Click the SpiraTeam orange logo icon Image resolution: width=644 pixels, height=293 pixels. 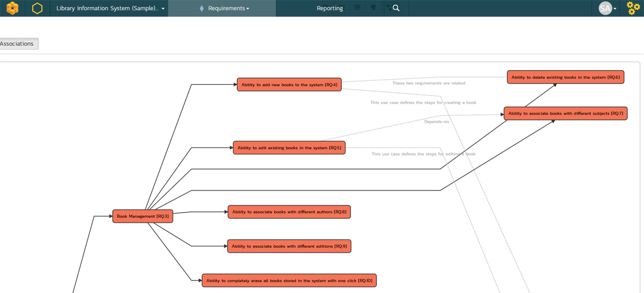point(12,8)
